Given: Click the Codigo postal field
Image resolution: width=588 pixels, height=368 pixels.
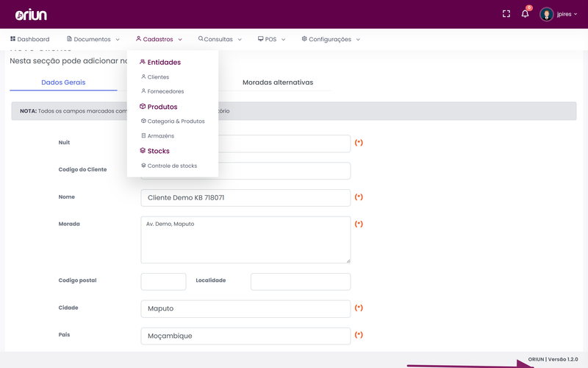Looking at the screenshot, I should (x=163, y=282).
